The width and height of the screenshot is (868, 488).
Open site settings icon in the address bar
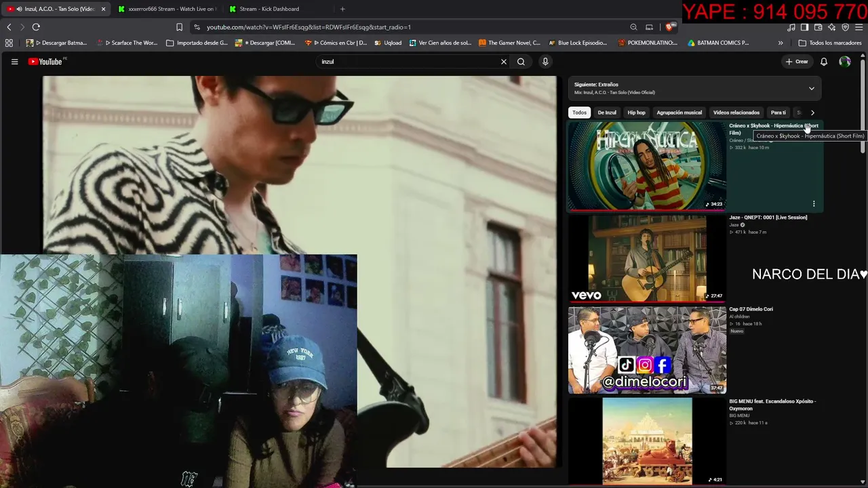coord(197,27)
